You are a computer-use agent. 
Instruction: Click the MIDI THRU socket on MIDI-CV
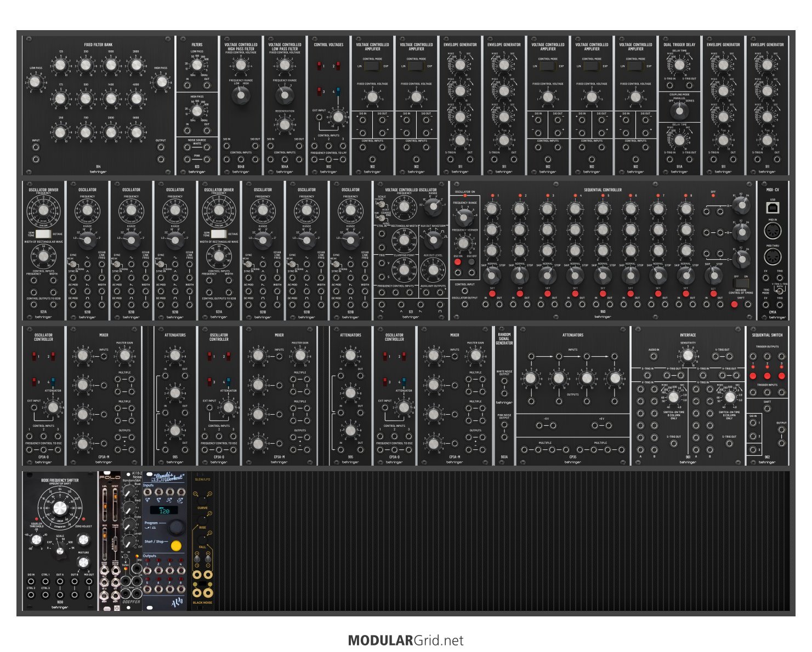point(773,258)
